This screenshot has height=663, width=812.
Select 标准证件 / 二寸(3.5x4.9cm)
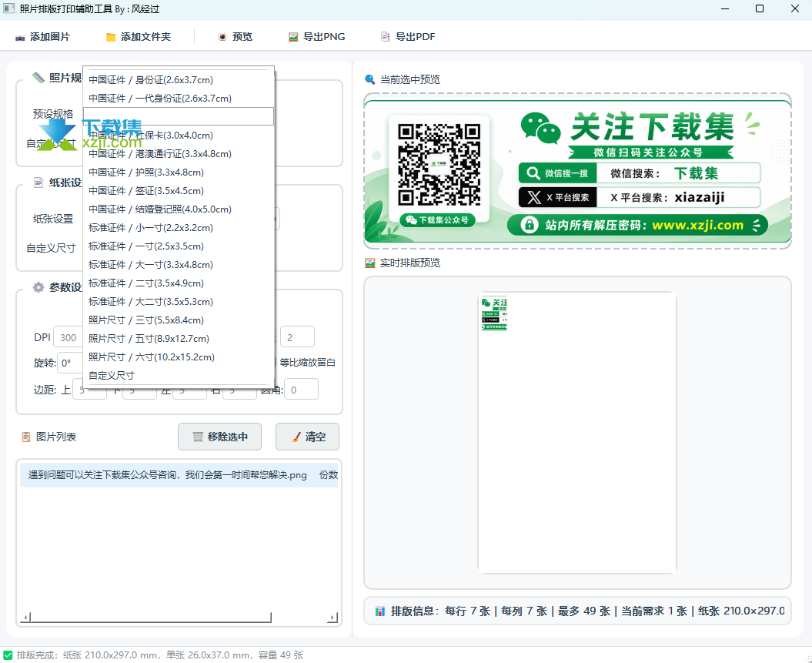point(178,283)
